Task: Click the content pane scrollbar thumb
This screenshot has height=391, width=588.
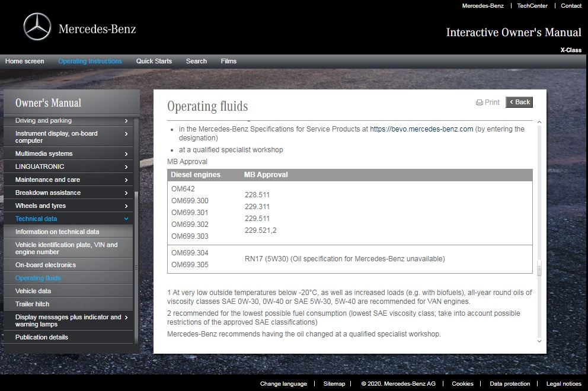Action: [x=539, y=268]
